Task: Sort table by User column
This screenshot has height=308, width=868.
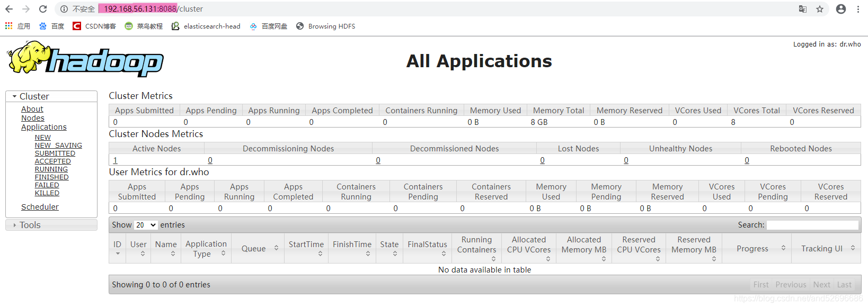Action: (138, 248)
